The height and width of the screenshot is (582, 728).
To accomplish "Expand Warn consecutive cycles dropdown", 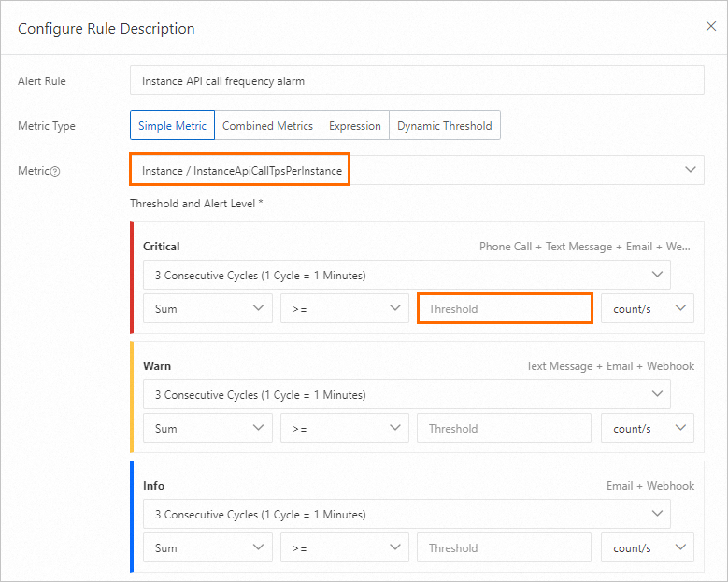I will [x=407, y=395].
